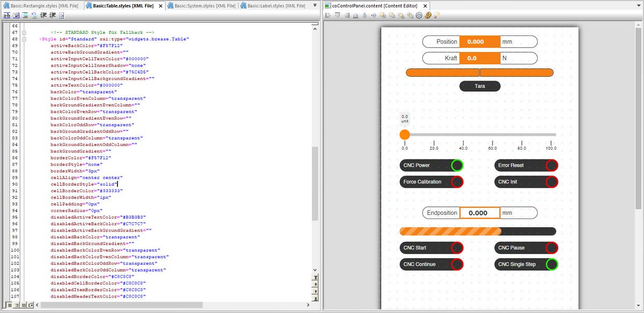Click the 'a·b' whitespace icon in XML editor toolbar
The image size is (644, 313).
7,15
